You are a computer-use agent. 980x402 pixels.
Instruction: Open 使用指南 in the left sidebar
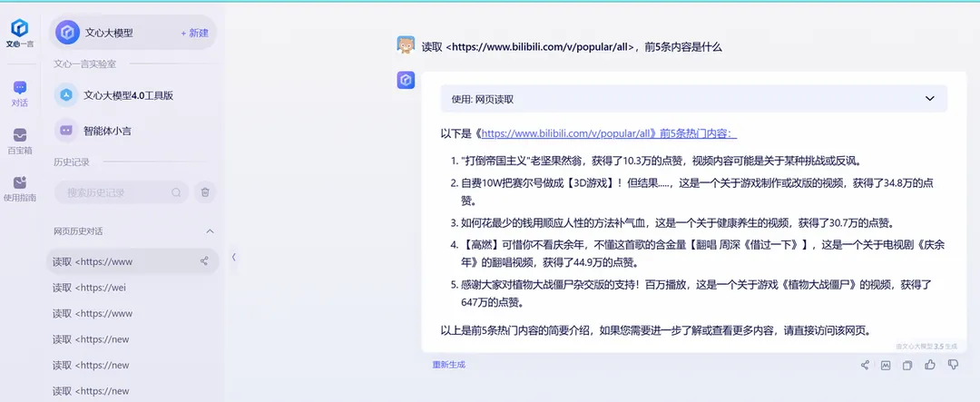click(x=20, y=189)
